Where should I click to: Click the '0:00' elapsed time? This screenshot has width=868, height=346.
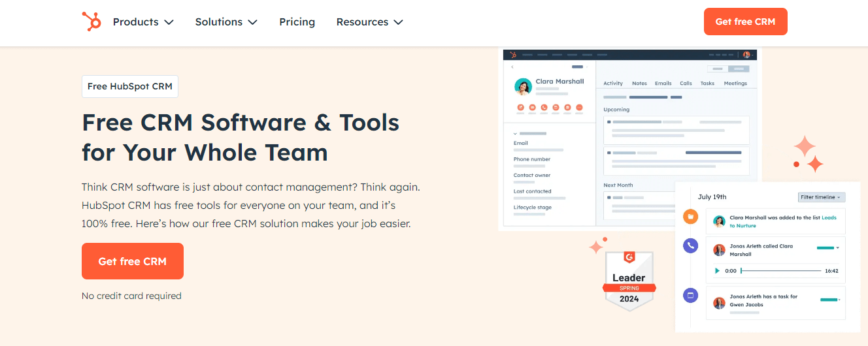coord(731,270)
